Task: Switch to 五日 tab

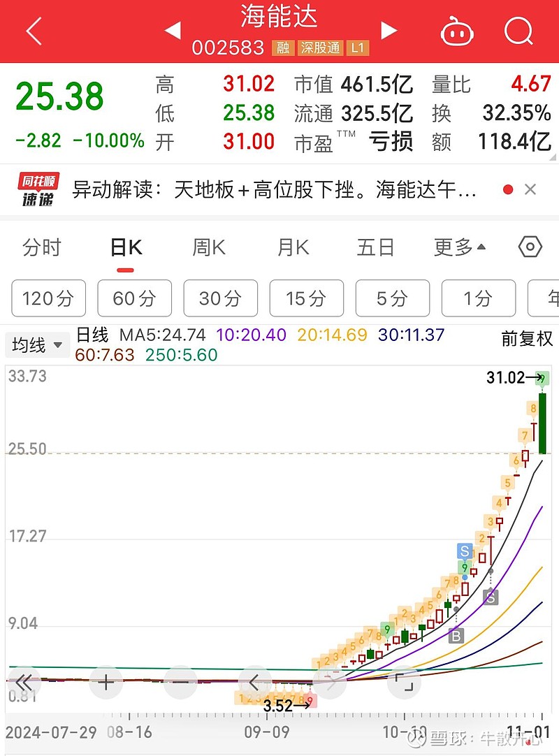Action: coord(376,247)
